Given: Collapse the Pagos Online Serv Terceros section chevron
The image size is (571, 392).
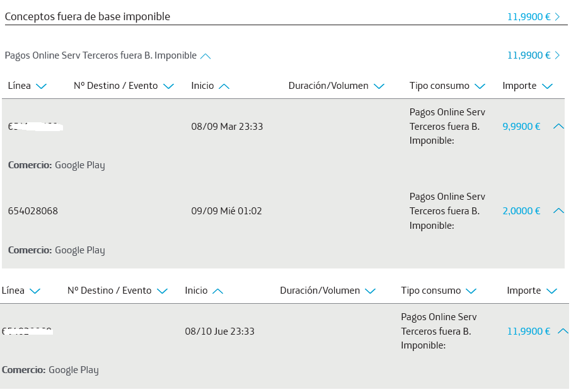Looking at the screenshot, I should (x=205, y=56).
